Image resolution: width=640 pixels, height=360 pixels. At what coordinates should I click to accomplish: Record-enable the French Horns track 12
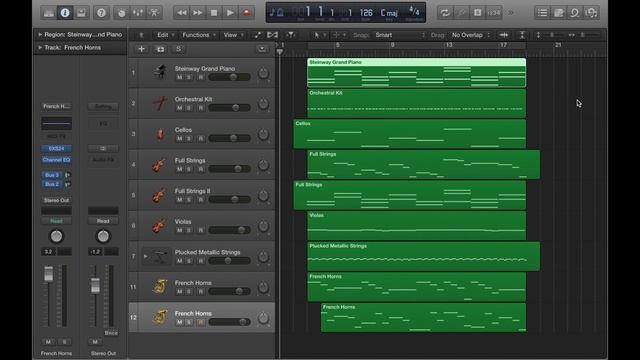(x=200, y=322)
